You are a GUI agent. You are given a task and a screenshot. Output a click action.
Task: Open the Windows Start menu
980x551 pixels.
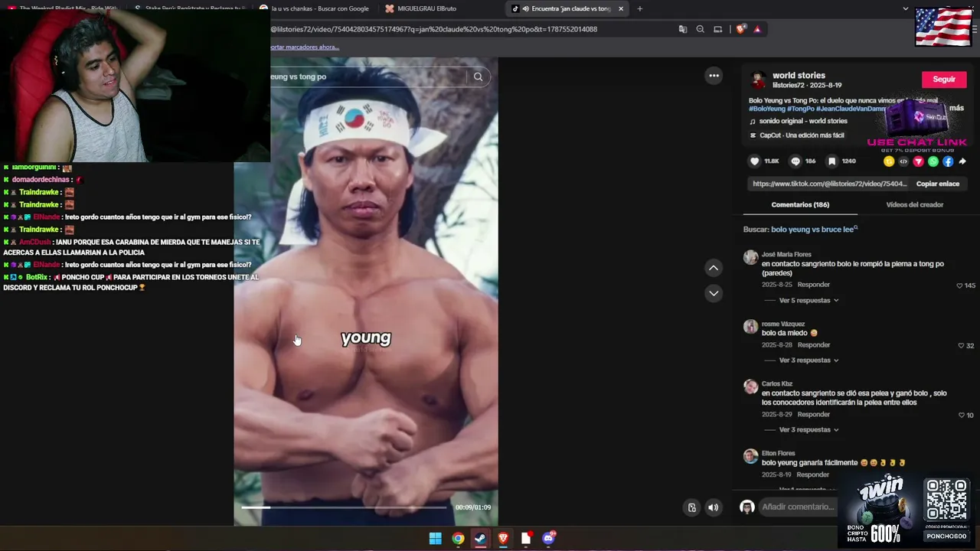[x=435, y=539]
